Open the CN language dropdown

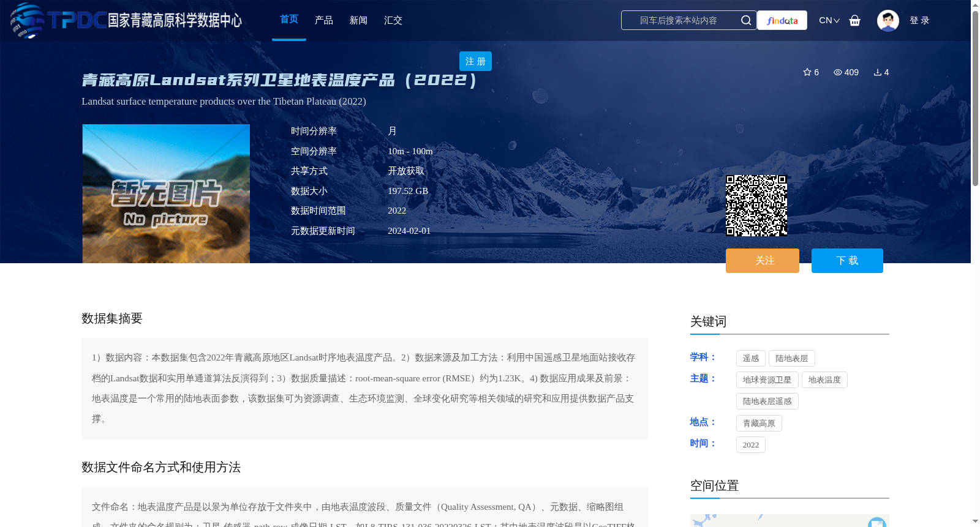pyautogui.click(x=829, y=20)
